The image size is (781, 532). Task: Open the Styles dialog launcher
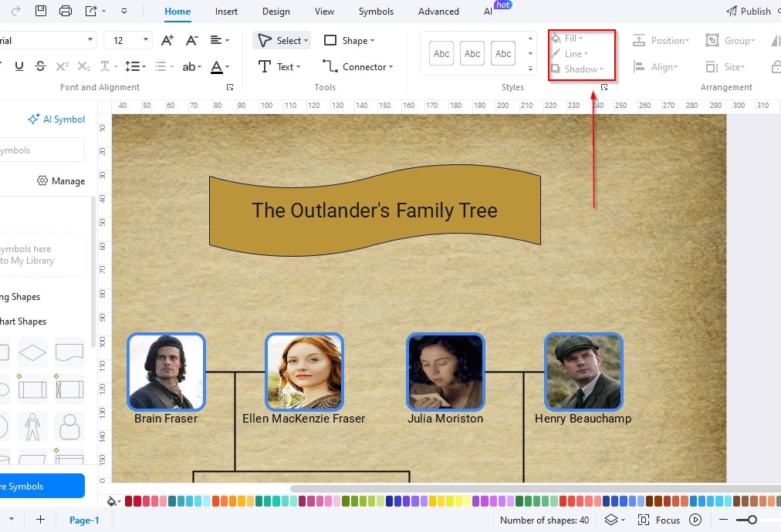[604, 87]
